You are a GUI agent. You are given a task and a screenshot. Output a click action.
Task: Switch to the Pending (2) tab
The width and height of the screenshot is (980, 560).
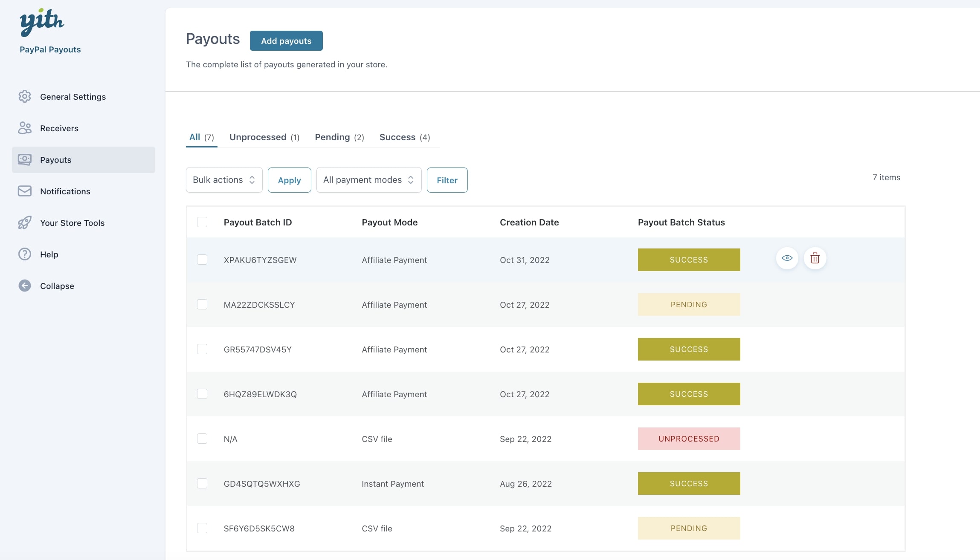pos(339,137)
